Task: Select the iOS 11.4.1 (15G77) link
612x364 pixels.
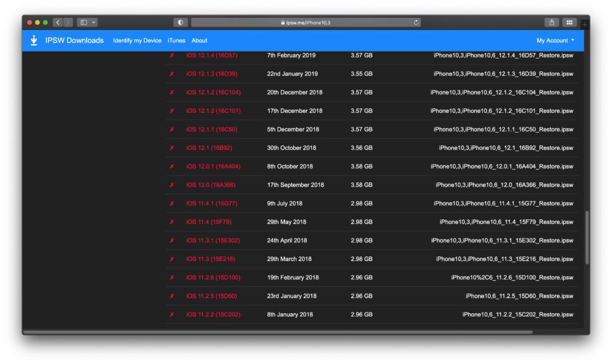Action: pos(212,203)
